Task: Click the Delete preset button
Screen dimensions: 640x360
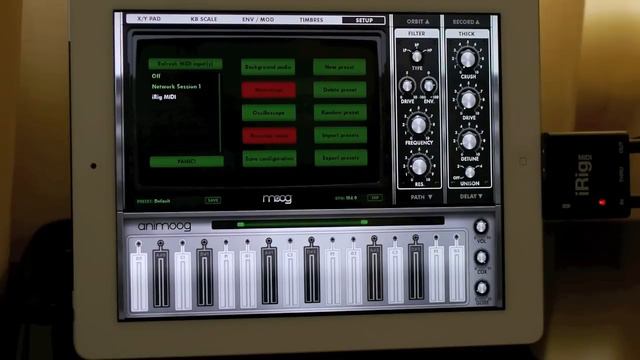Action: click(340, 90)
